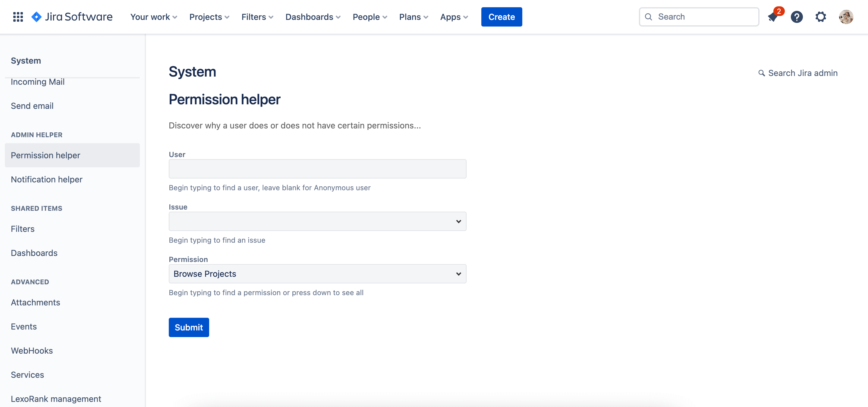868x407 pixels.
Task: Click the Jira Software logo icon
Action: (x=36, y=17)
